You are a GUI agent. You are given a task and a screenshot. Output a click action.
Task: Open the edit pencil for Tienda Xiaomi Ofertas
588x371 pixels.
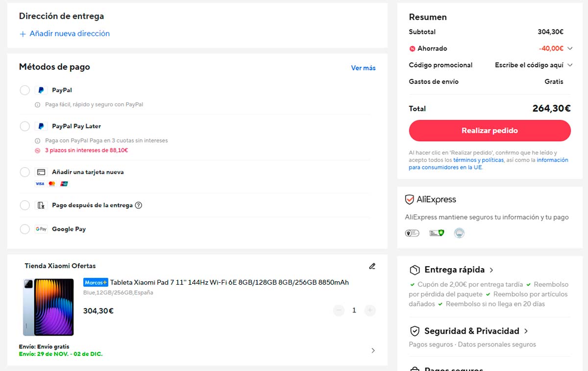(x=372, y=266)
